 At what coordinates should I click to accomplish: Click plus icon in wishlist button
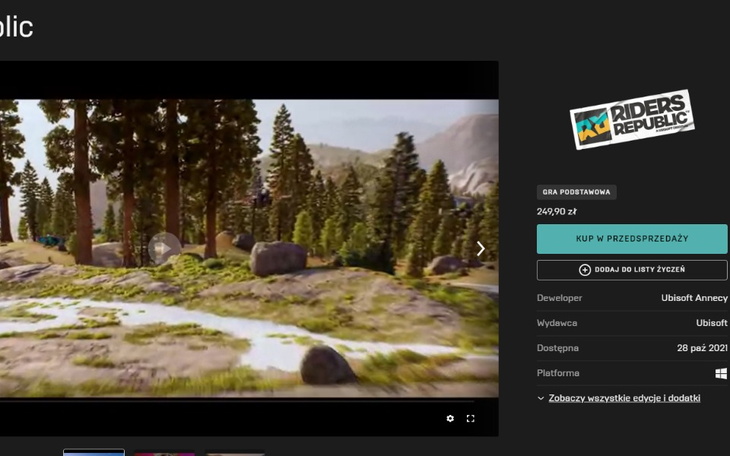pyautogui.click(x=585, y=270)
